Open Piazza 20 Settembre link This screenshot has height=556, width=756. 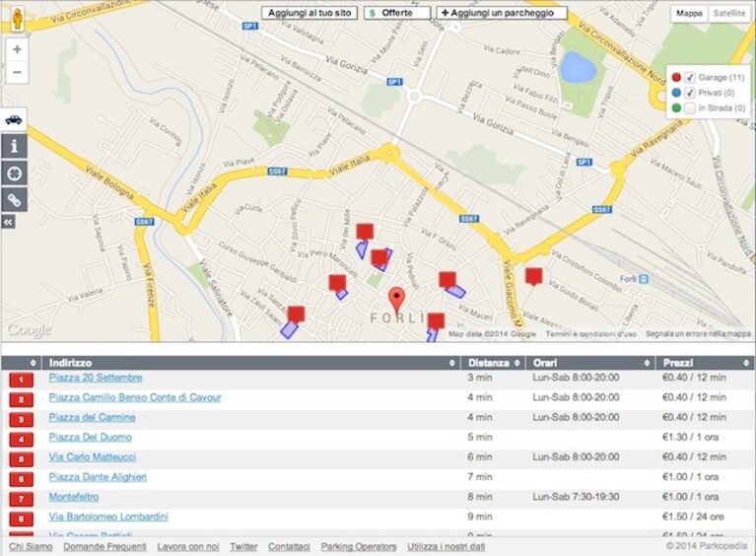tap(96, 378)
